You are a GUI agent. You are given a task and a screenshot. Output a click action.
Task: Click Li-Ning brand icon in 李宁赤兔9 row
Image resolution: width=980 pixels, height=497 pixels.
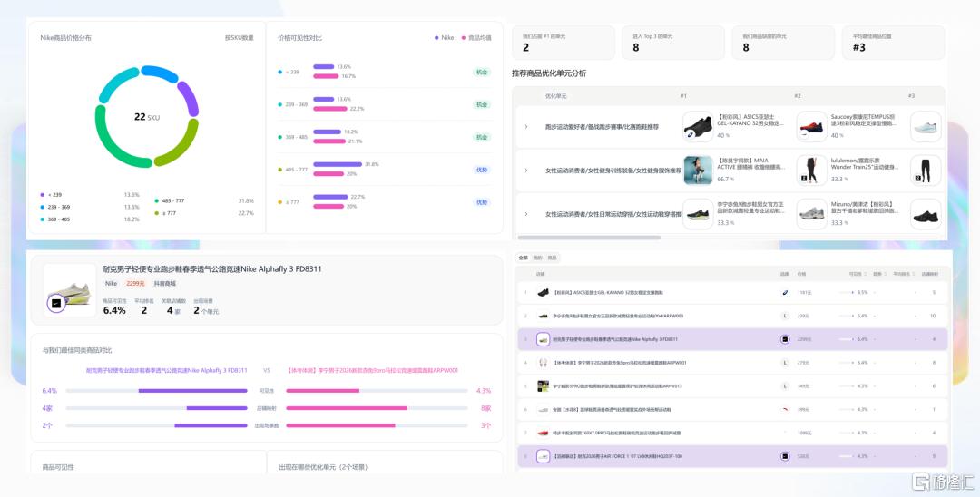click(784, 316)
